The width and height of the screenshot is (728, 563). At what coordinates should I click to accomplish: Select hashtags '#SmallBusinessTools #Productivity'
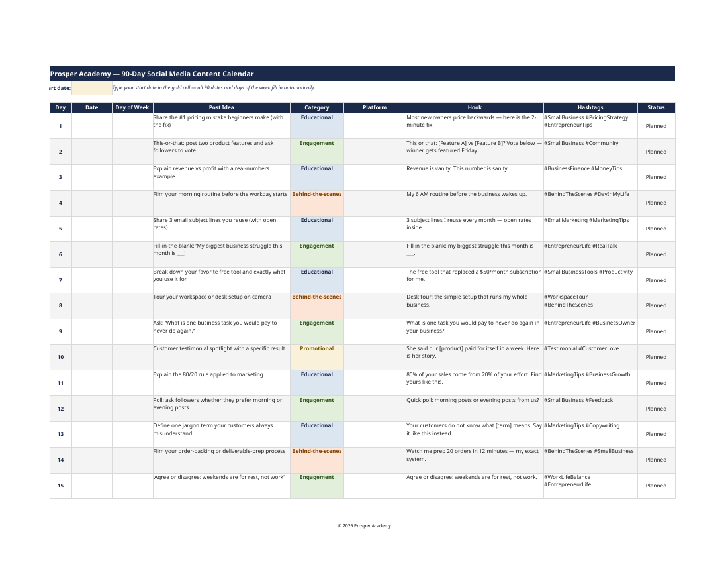click(x=588, y=272)
